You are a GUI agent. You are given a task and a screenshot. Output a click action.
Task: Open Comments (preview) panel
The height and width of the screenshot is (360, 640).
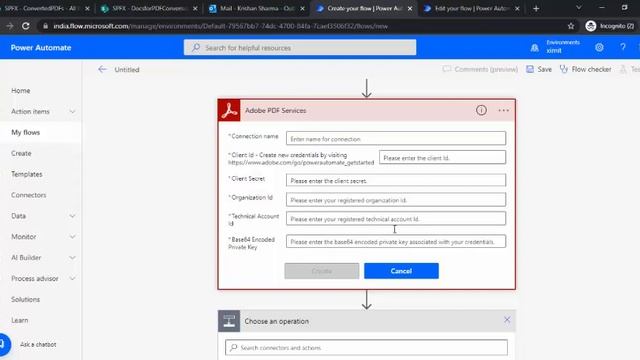(x=480, y=69)
